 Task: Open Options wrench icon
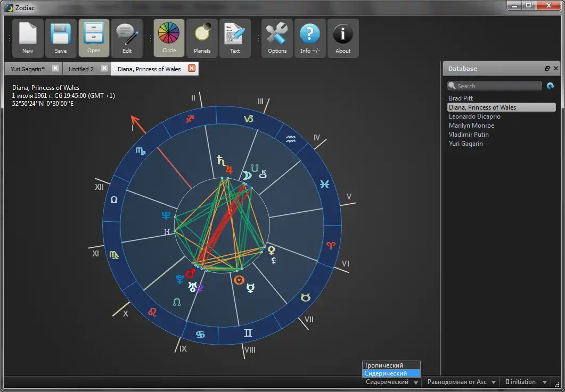pyautogui.click(x=277, y=38)
